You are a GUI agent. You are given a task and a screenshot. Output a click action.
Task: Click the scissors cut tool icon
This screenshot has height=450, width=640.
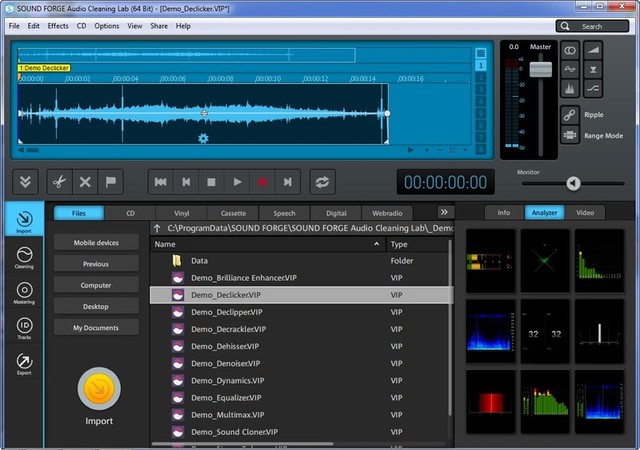[x=59, y=182]
